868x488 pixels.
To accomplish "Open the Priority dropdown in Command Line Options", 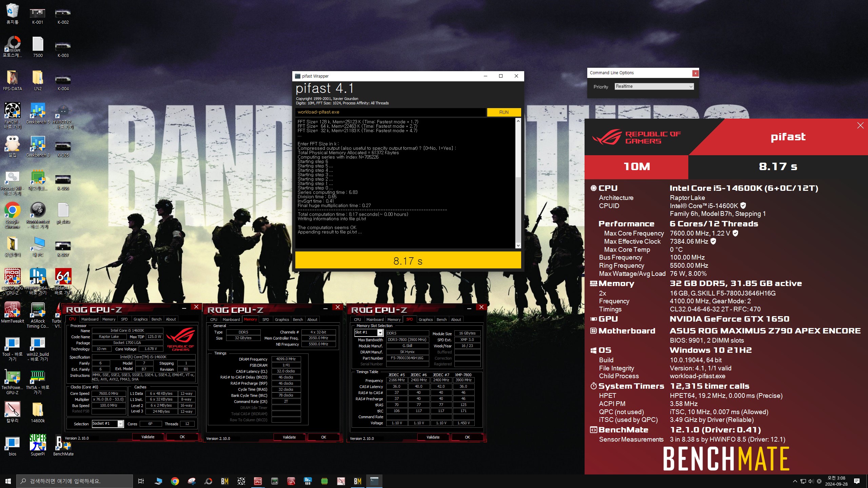I will point(654,86).
